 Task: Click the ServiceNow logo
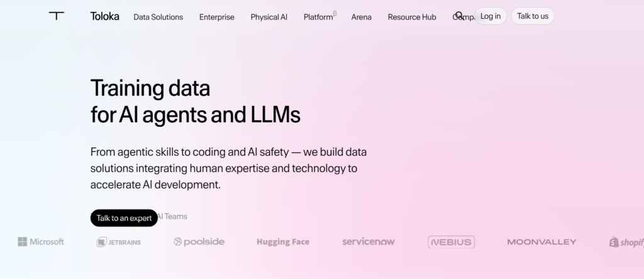[x=369, y=242]
